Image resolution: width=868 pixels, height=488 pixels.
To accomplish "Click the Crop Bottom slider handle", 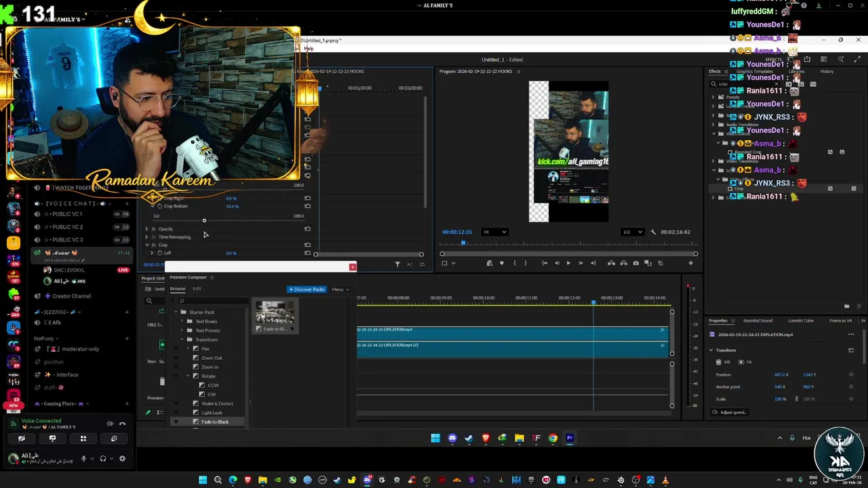I will tap(204, 220).
